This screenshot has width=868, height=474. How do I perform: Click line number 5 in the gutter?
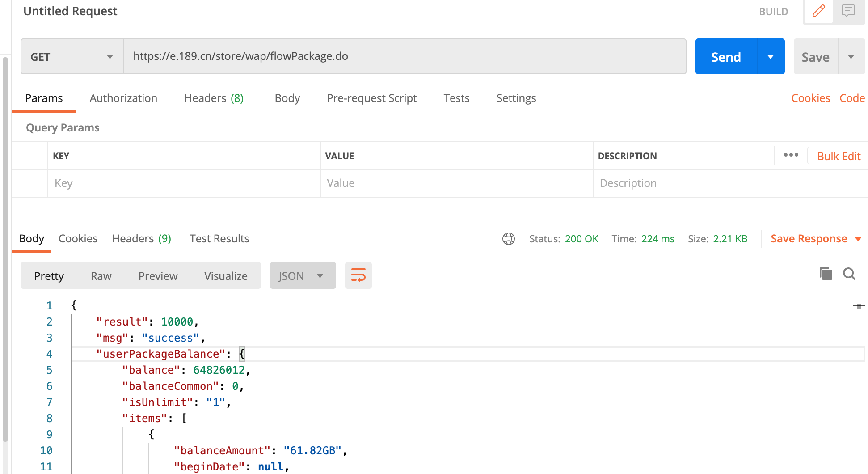click(49, 370)
